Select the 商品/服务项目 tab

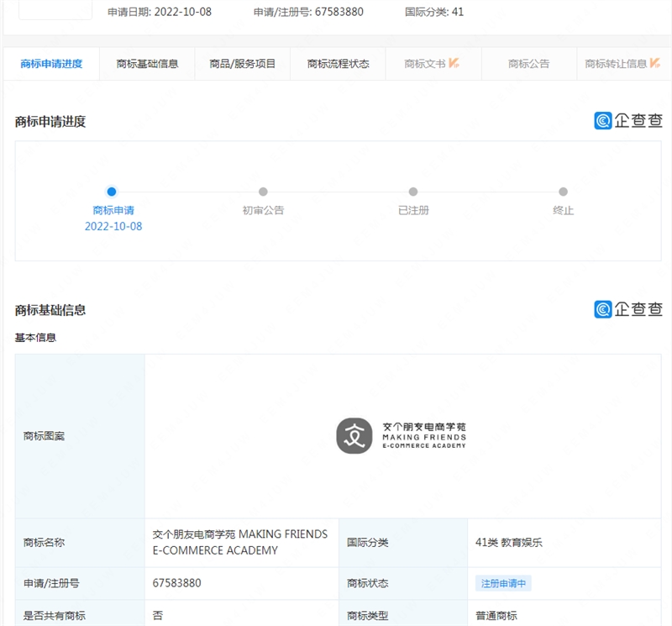click(243, 64)
